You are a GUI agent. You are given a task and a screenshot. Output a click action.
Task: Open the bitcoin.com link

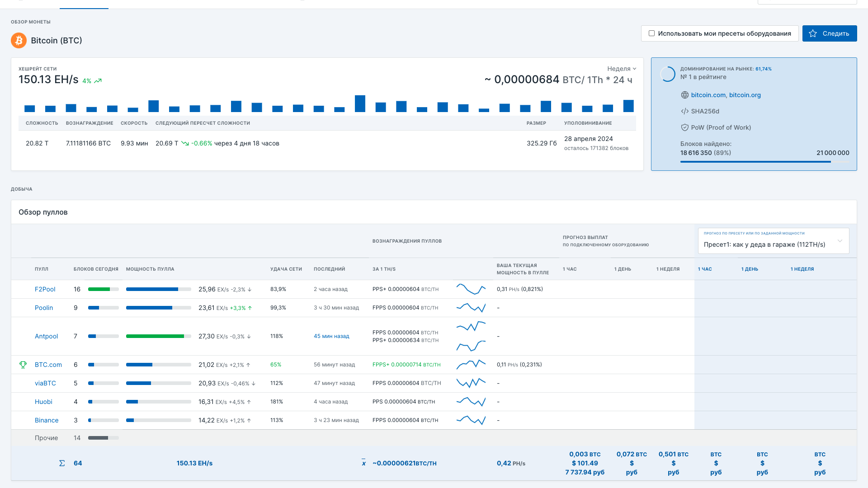[x=708, y=95]
